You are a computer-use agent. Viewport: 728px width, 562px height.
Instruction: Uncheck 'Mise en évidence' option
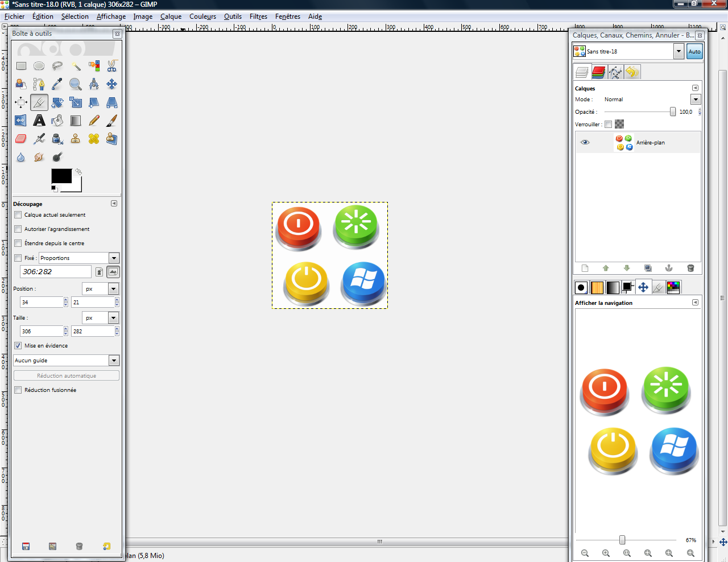[x=18, y=346]
